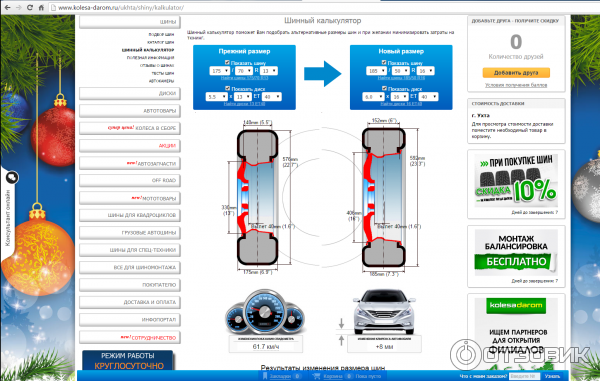
Task: Toggle show tire checkbox in previous size panel
Action: pos(227,62)
